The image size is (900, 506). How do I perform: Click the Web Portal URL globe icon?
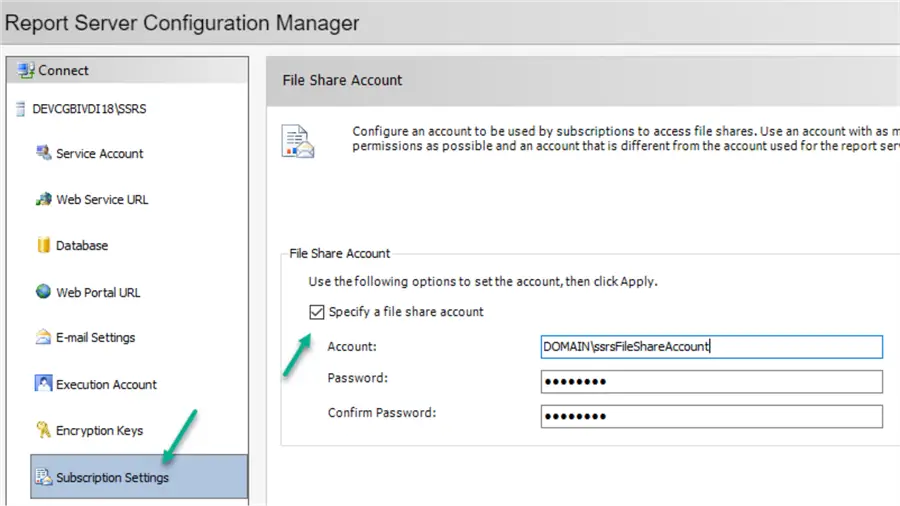[43, 292]
